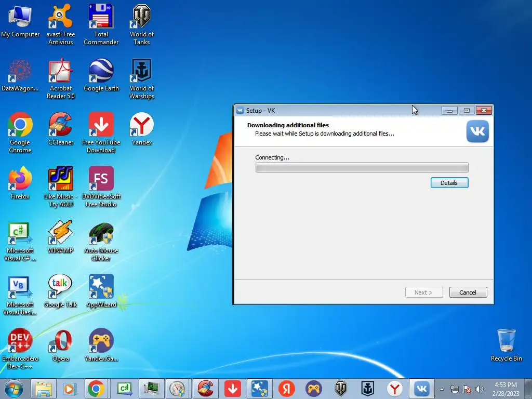The image size is (532, 399).
Task: Open the red Yandex Я taskbar icon
Action: (287, 389)
